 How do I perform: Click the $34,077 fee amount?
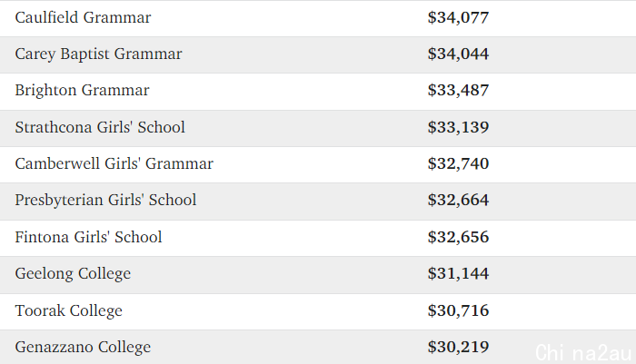click(x=458, y=18)
